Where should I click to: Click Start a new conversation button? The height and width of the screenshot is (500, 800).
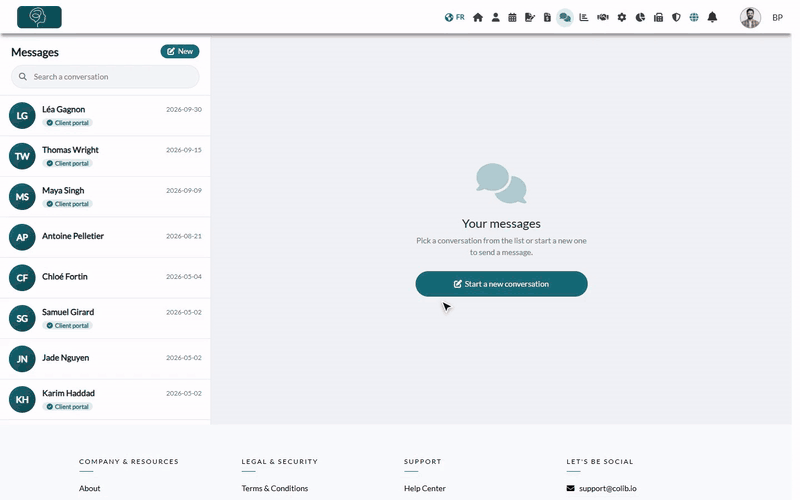[x=501, y=284]
